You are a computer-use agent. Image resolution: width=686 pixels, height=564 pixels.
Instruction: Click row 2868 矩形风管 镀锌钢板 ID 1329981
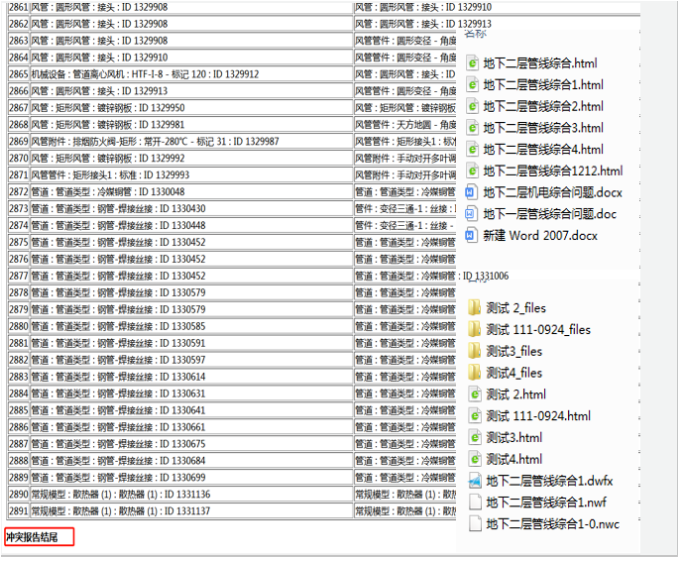click(x=191, y=125)
